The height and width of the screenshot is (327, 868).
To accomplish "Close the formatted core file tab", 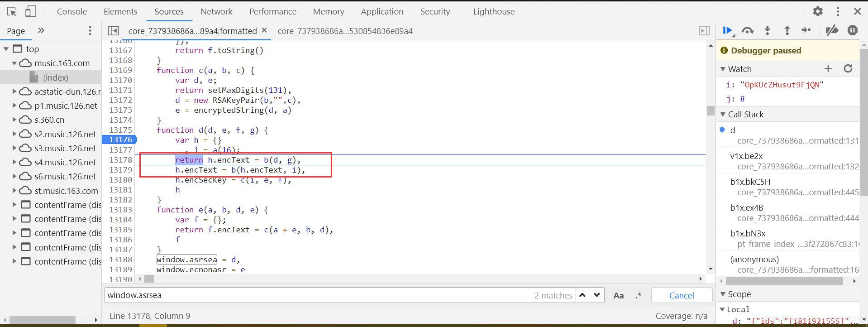I will pyautogui.click(x=264, y=30).
